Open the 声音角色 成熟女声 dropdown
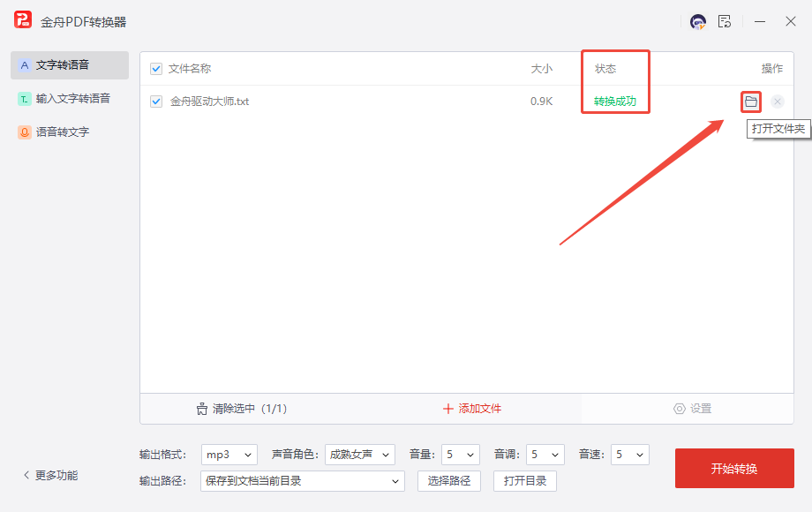Screen dimensions: 812x512 tap(360, 455)
